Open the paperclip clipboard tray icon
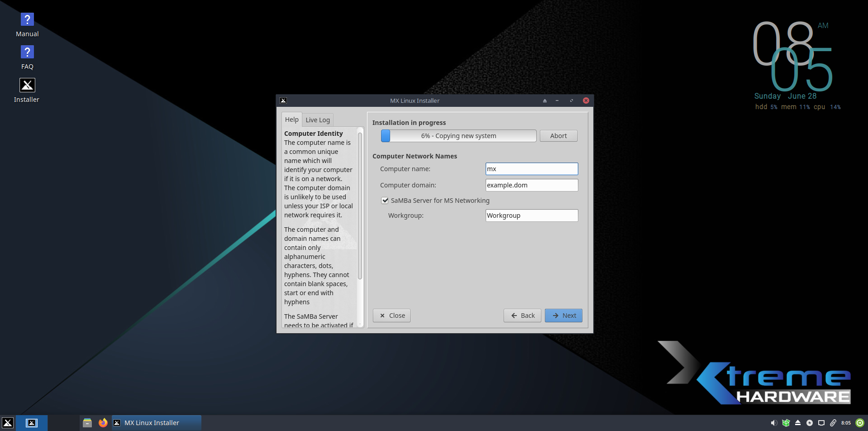The image size is (868, 431). click(833, 423)
